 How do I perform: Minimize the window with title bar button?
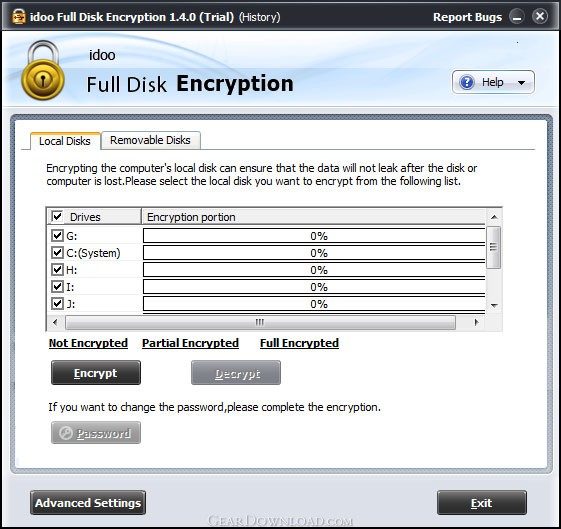(517, 17)
